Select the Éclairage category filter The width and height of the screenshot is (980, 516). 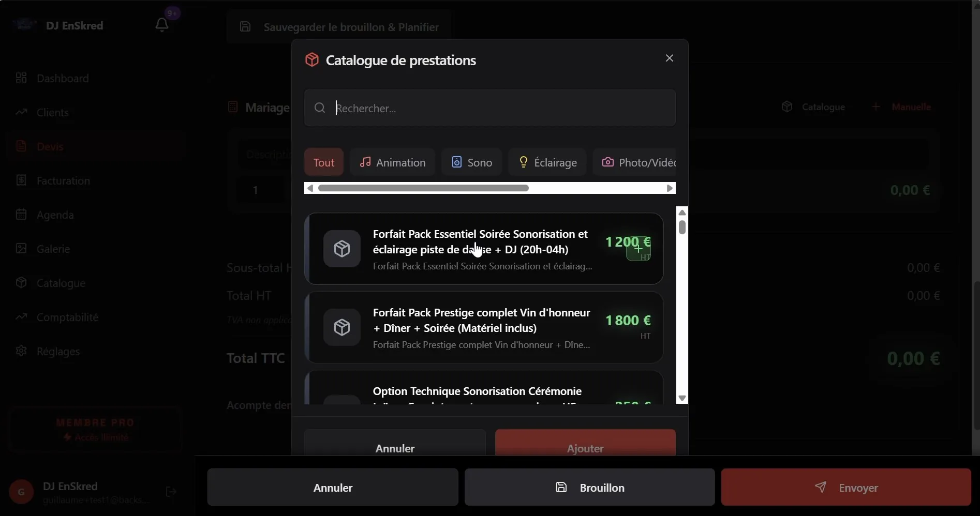coord(547,162)
